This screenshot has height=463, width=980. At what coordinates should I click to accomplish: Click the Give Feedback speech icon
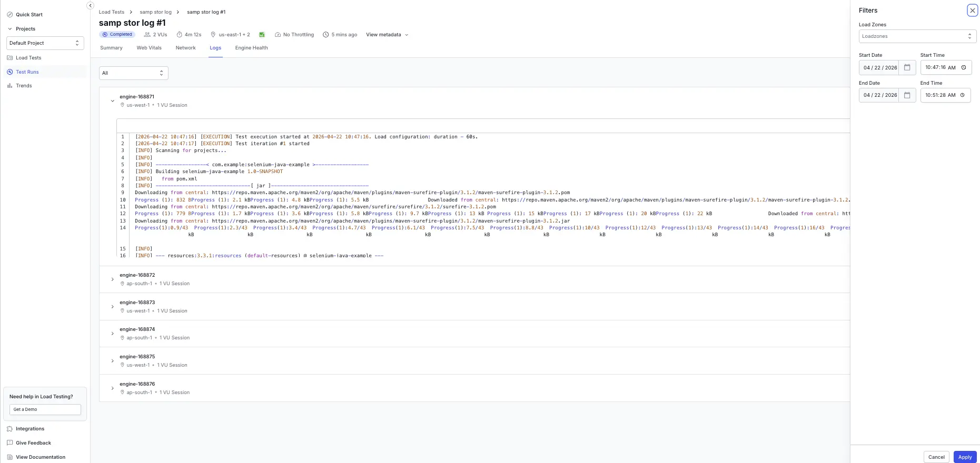click(10, 443)
